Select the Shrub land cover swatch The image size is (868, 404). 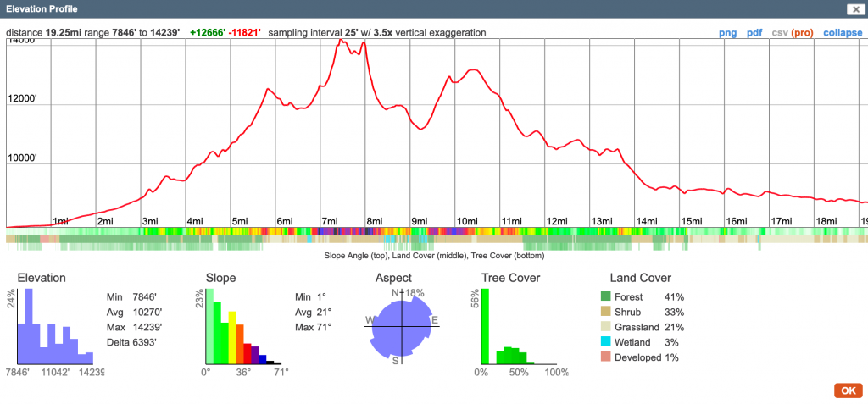(x=605, y=312)
